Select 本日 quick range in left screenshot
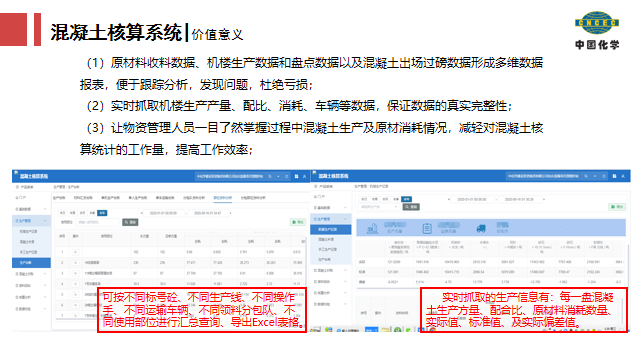The image size is (640, 360). [62, 213]
